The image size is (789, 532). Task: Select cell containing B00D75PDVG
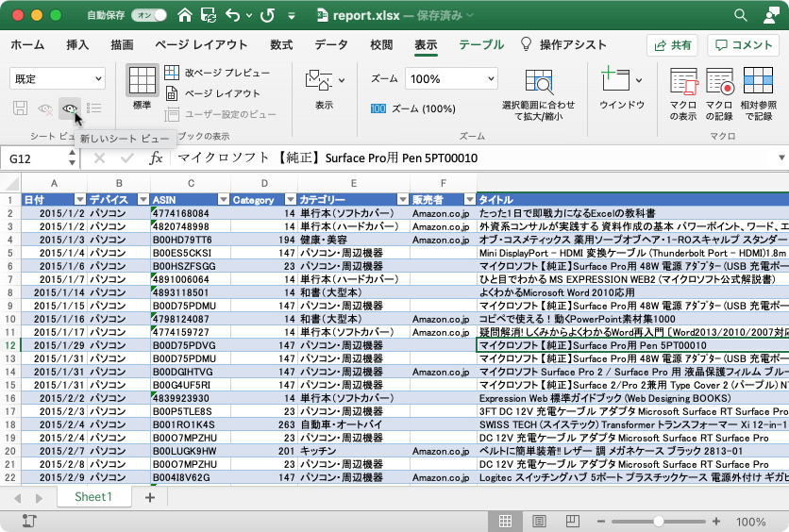point(191,345)
